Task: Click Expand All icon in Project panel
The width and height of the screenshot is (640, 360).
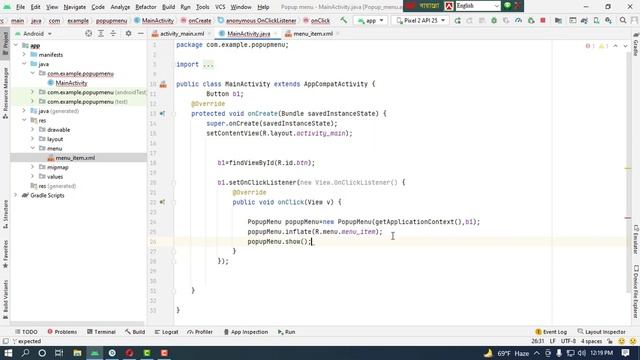Action: click(x=101, y=33)
